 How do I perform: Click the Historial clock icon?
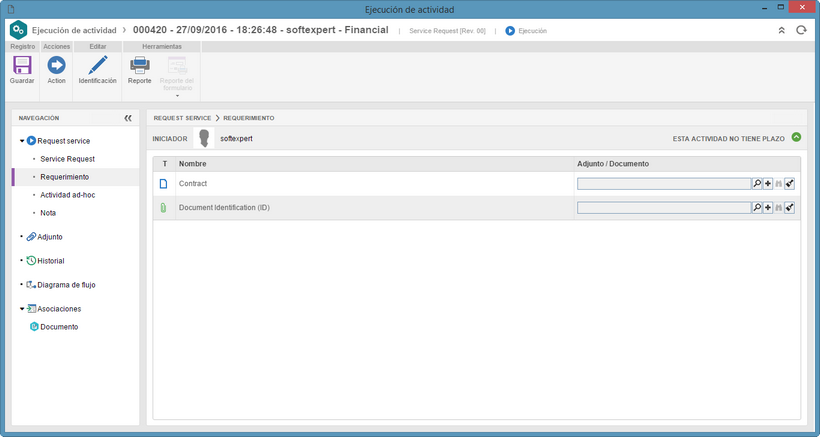pos(31,261)
